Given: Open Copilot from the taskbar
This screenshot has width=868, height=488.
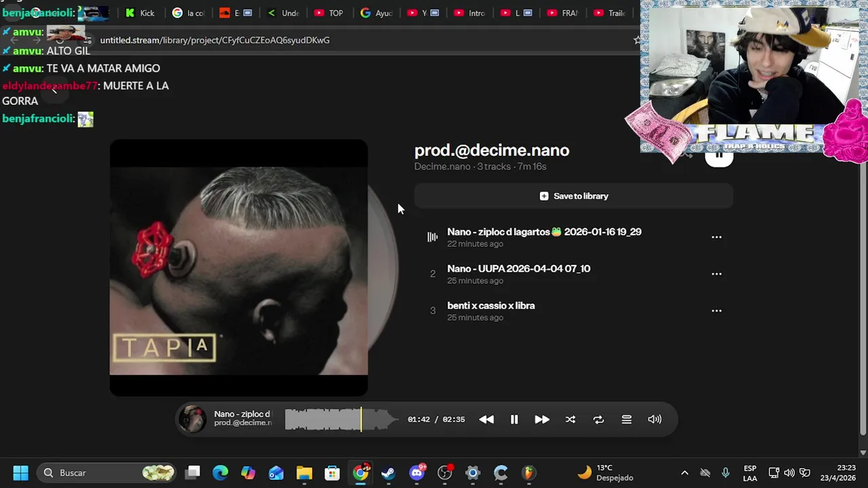Looking at the screenshot, I should 248,472.
